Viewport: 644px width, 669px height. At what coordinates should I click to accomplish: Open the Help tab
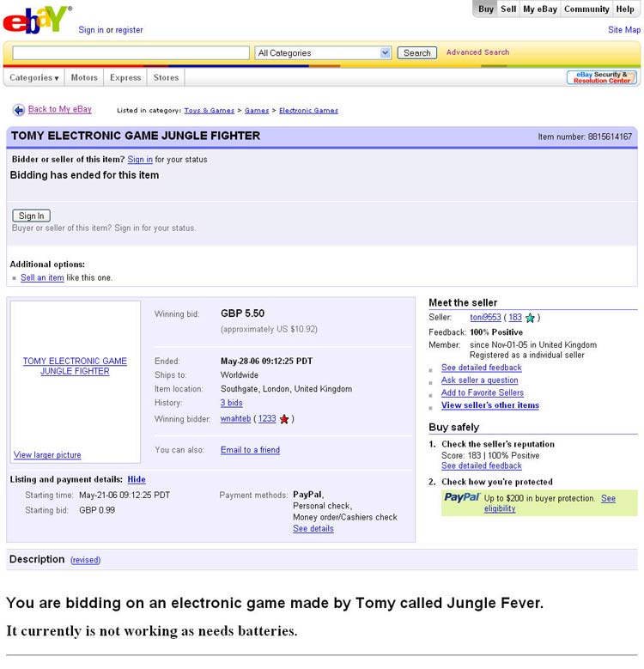(x=625, y=9)
